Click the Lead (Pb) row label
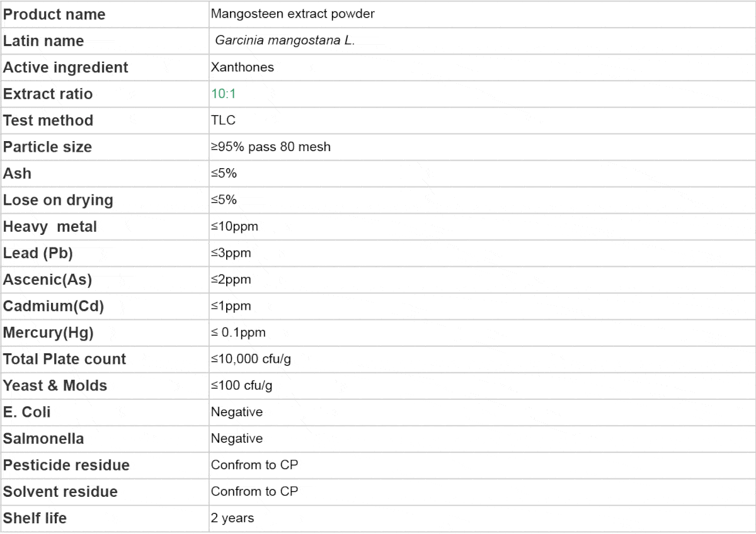Image resolution: width=756 pixels, height=534 pixels. tap(38, 253)
